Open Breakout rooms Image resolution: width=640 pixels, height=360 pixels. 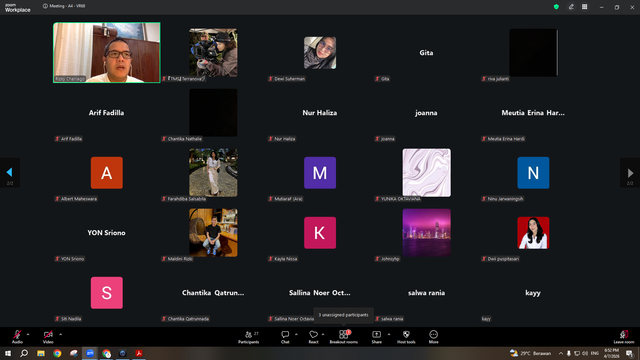pos(344,337)
